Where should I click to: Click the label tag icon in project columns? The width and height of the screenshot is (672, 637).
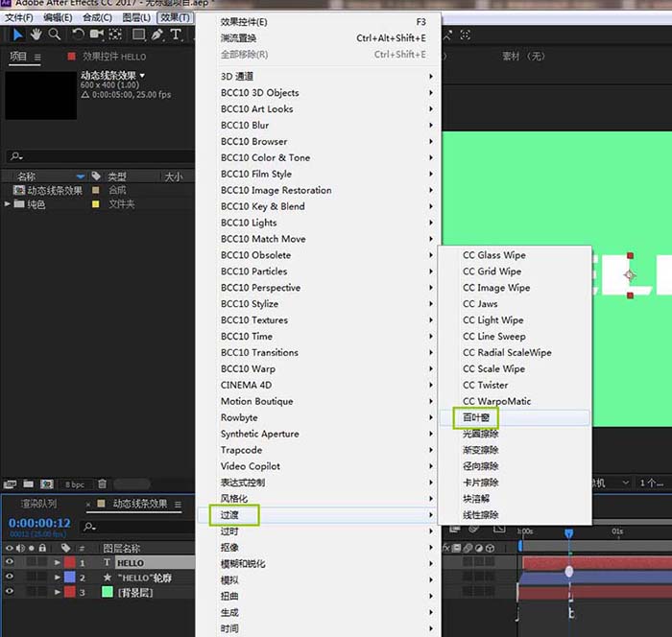click(96, 177)
